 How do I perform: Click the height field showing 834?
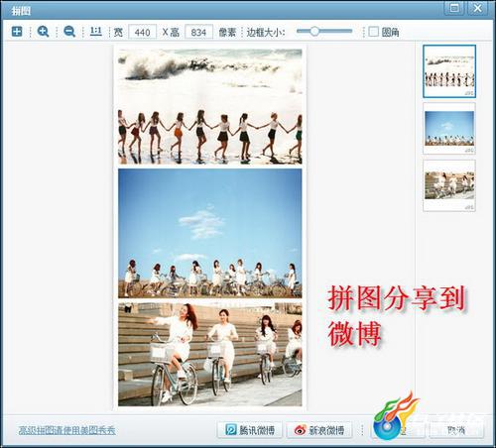[x=198, y=32]
